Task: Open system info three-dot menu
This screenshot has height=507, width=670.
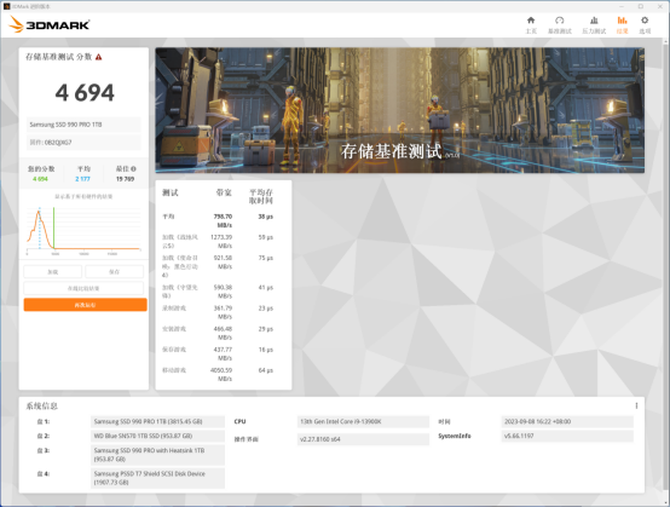Action: pyautogui.click(x=636, y=406)
